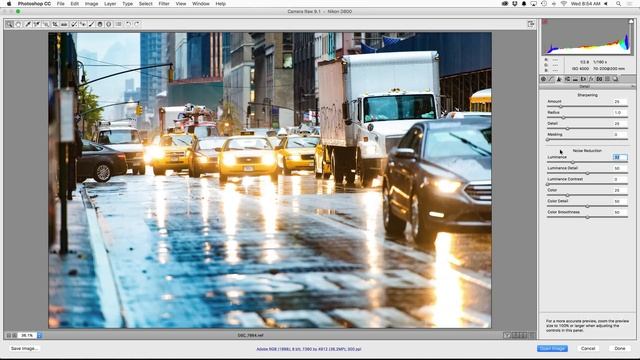Viewport: 640px width, 360px height.
Task: Open the Image menu
Action: [x=91, y=4]
